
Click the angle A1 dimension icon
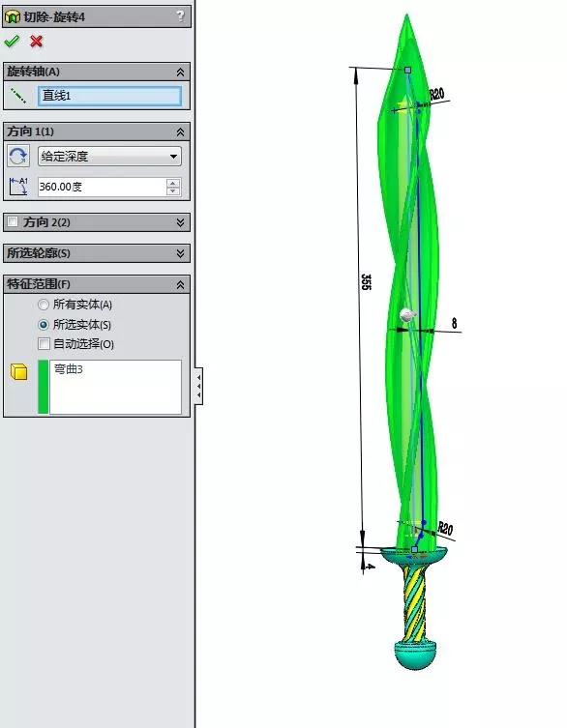[x=18, y=187]
